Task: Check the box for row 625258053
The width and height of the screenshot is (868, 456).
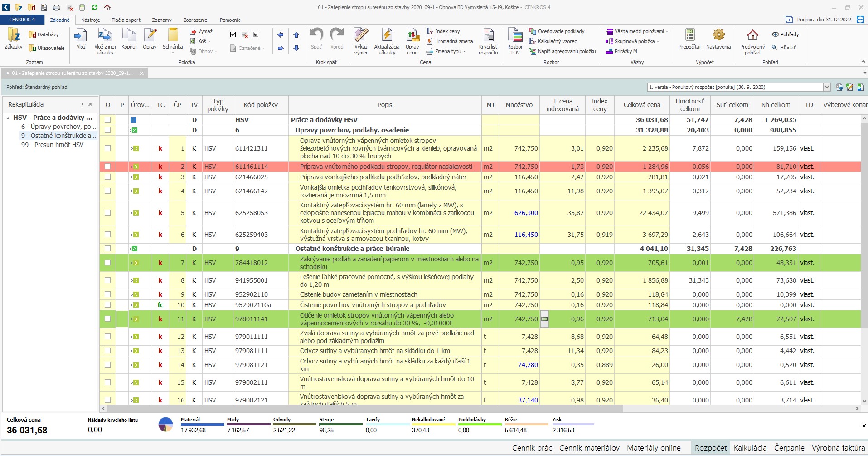Action: coord(107,213)
